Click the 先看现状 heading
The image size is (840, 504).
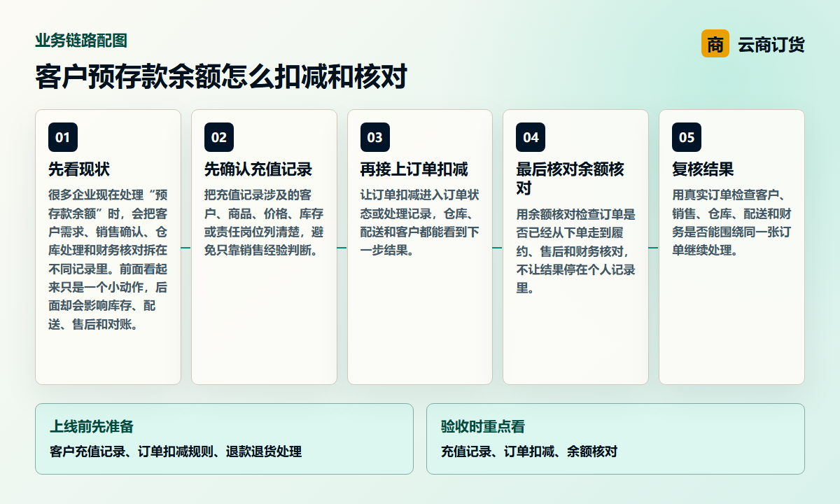79,169
